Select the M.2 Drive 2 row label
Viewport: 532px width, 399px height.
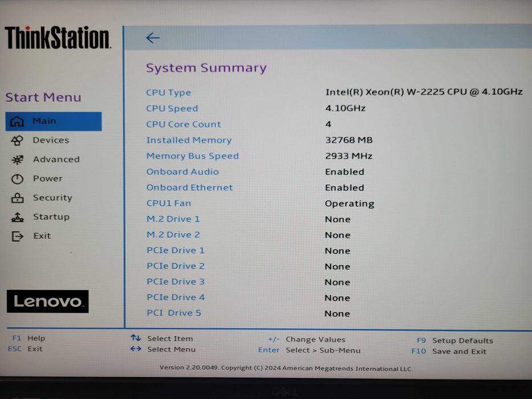coord(173,234)
